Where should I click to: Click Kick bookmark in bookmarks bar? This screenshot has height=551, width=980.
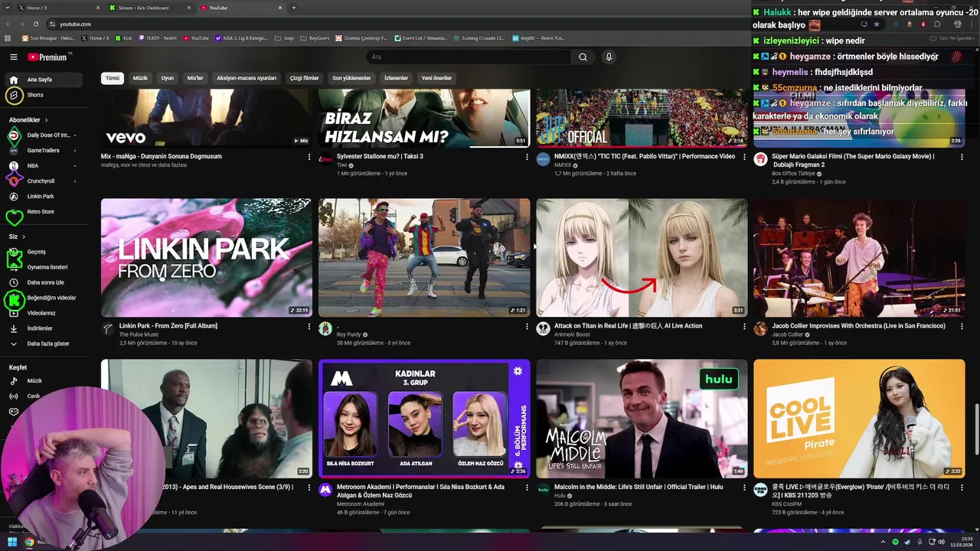coord(124,37)
